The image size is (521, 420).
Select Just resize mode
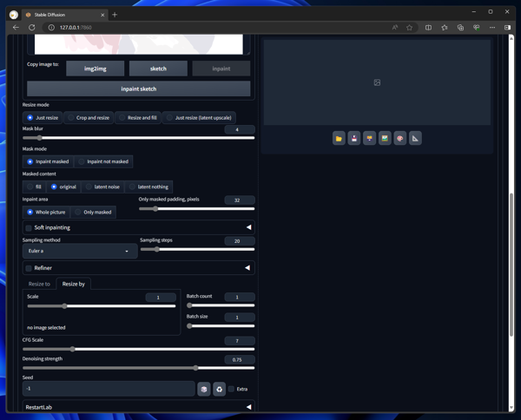point(43,117)
